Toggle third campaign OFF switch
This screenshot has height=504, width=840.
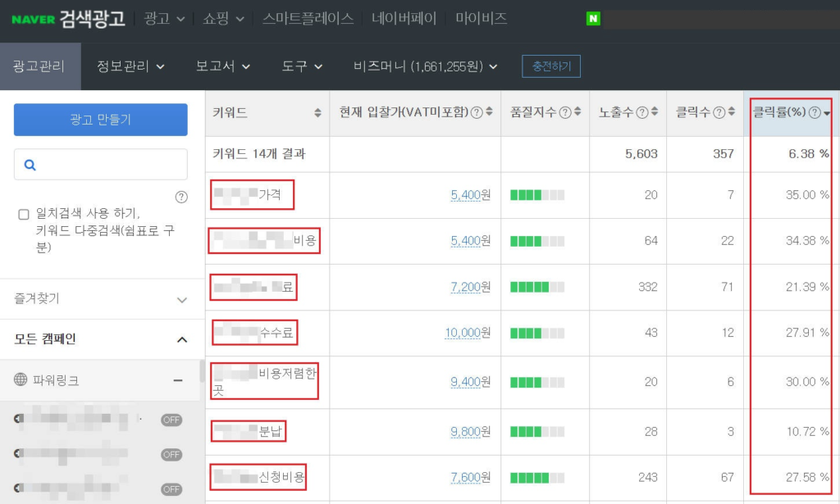(171, 489)
